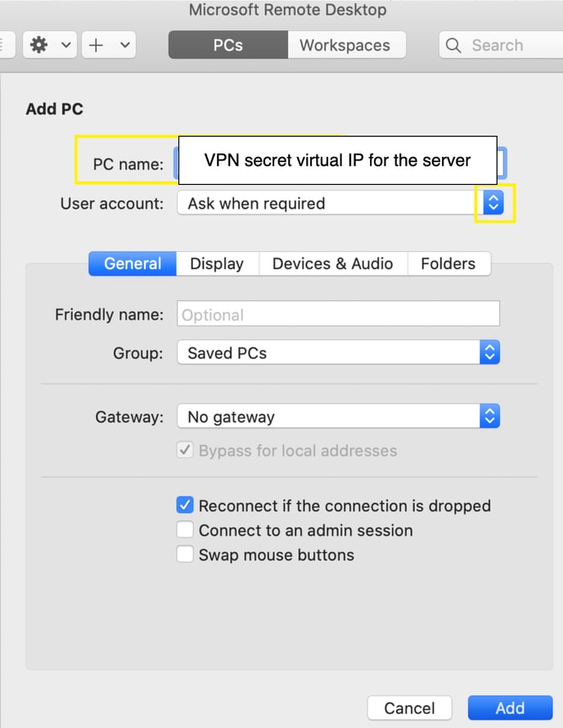This screenshot has height=728, width=563.
Task: Click the Add button
Action: 510,708
